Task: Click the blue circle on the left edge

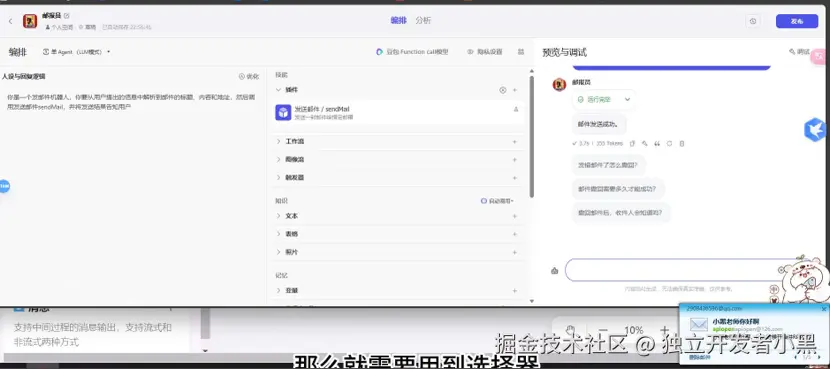Action: pyautogui.click(x=4, y=186)
